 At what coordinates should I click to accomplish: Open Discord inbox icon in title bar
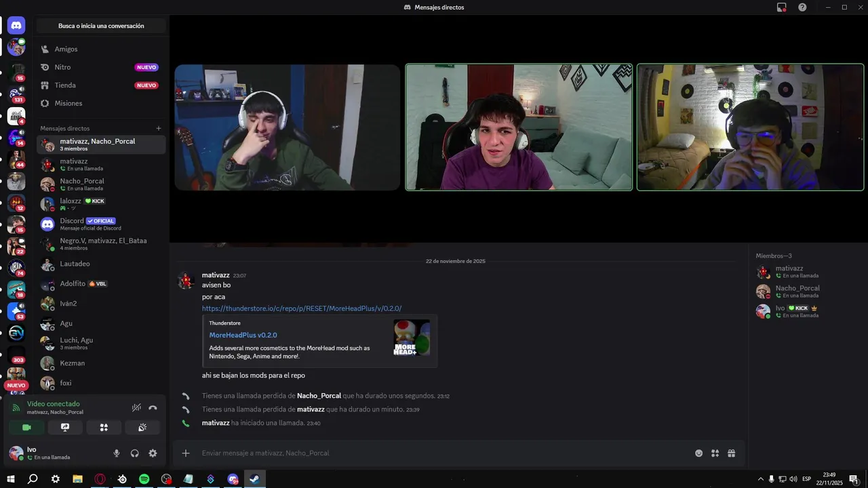pos(782,7)
